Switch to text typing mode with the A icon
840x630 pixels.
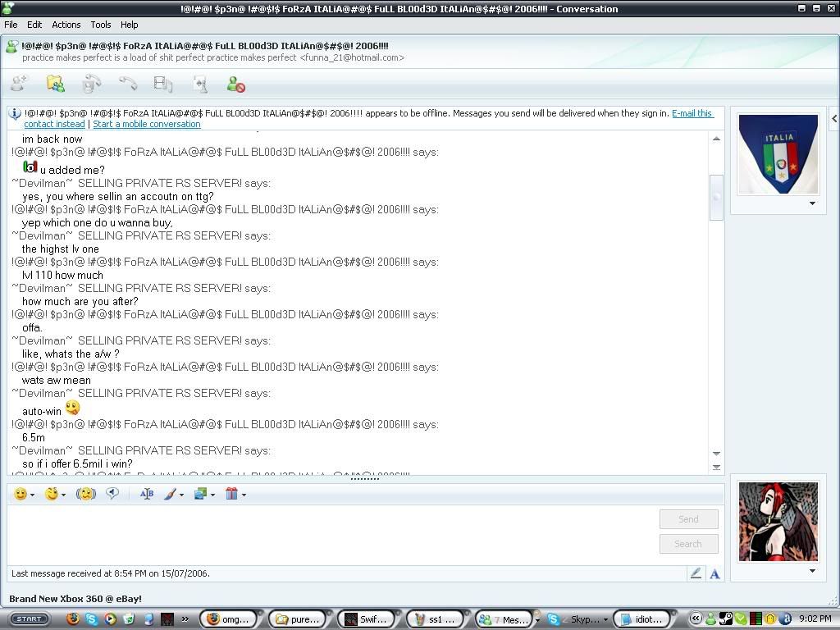714,573
